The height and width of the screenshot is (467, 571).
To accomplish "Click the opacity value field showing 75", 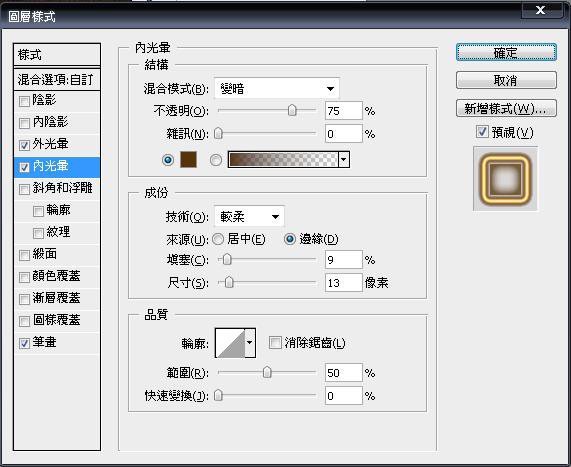I will [343, 111].
